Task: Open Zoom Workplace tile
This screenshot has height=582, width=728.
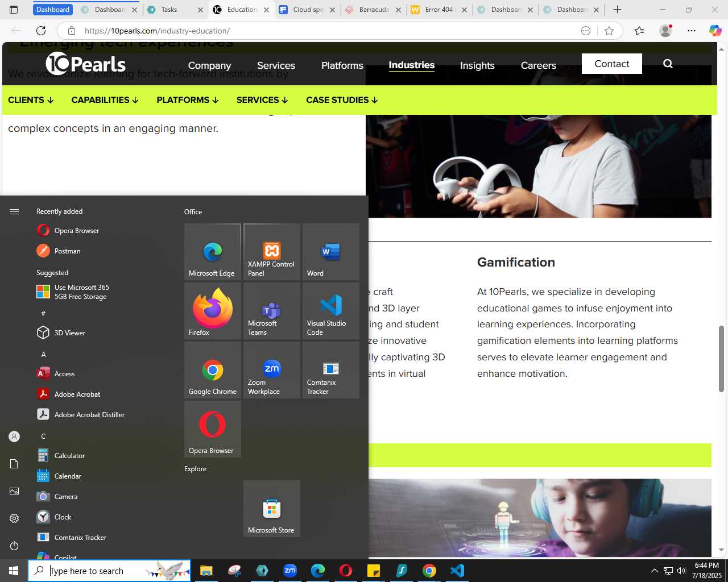Action: (272, 370)
